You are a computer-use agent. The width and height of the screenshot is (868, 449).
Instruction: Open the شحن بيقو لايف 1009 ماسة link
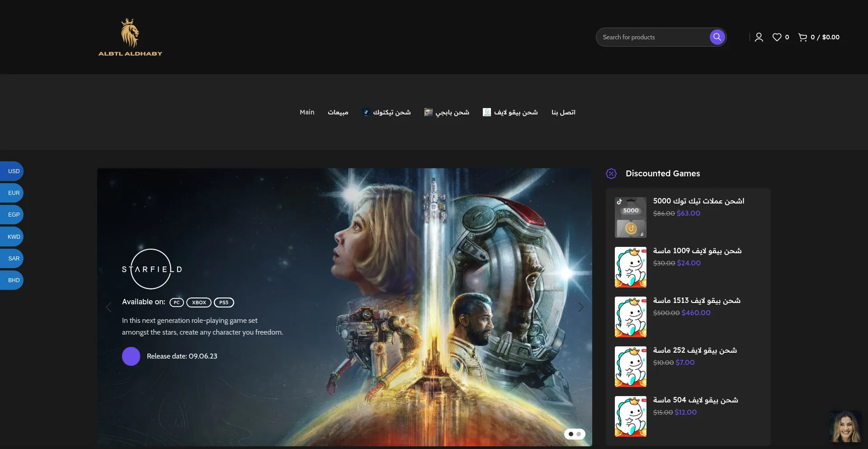click(x=697, y=250)
